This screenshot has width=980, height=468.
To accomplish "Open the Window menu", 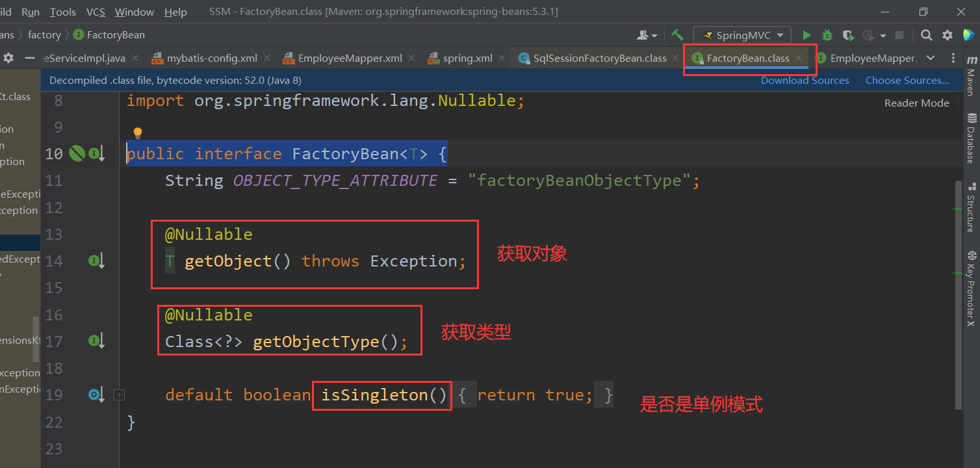I will click(x=134, y=12).
